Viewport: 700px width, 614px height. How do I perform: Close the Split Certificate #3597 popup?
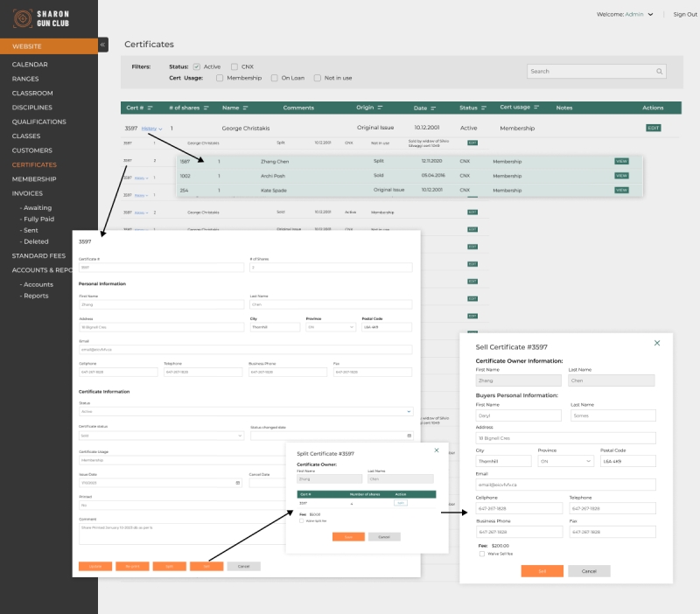436,450
